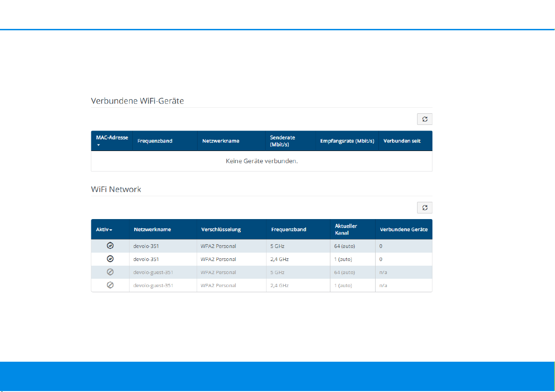Viewport: 555px width, 392px height.
Task: Click active checkmark icon for devolo-351 2,4 GHz
Action: tap(110, 259)
